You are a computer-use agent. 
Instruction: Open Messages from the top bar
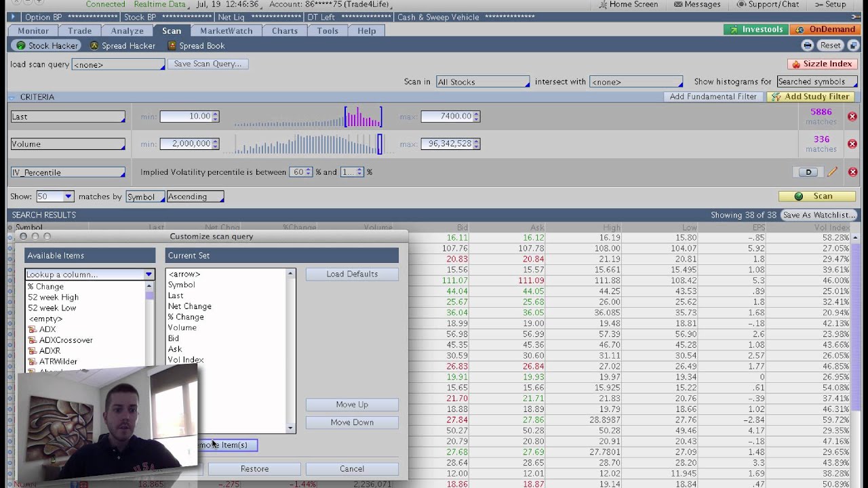click(x=697, y=5)
